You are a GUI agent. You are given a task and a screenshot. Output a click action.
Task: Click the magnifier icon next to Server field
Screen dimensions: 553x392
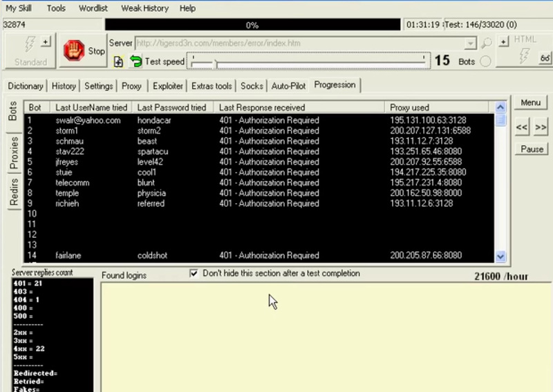pos(487,44)
